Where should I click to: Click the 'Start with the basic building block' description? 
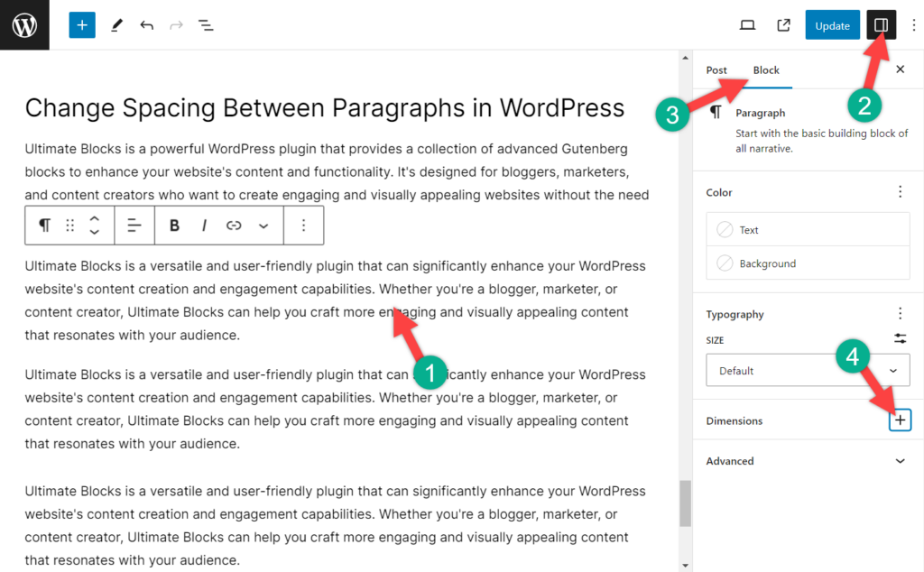pyautogui.click(x=821, y=141)
